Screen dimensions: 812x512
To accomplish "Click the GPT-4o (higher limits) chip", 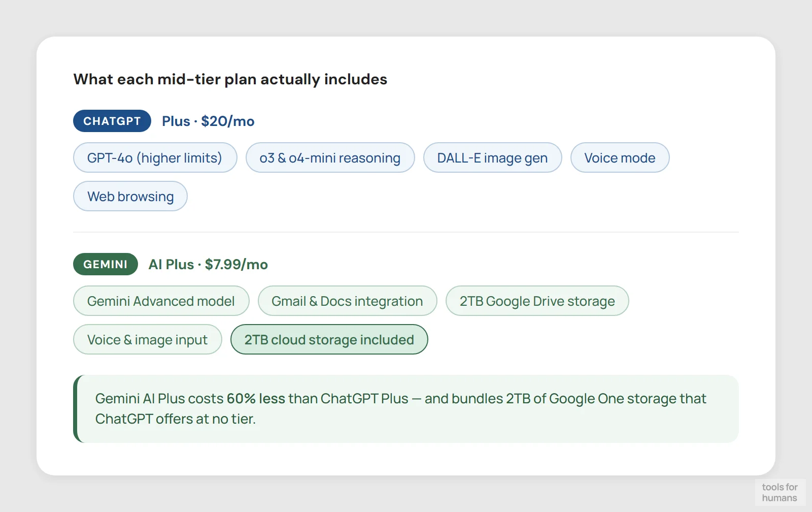I will point(155,158).
